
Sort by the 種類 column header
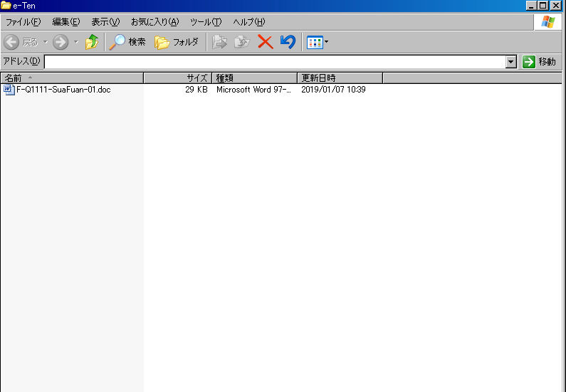tap(254, 78)
